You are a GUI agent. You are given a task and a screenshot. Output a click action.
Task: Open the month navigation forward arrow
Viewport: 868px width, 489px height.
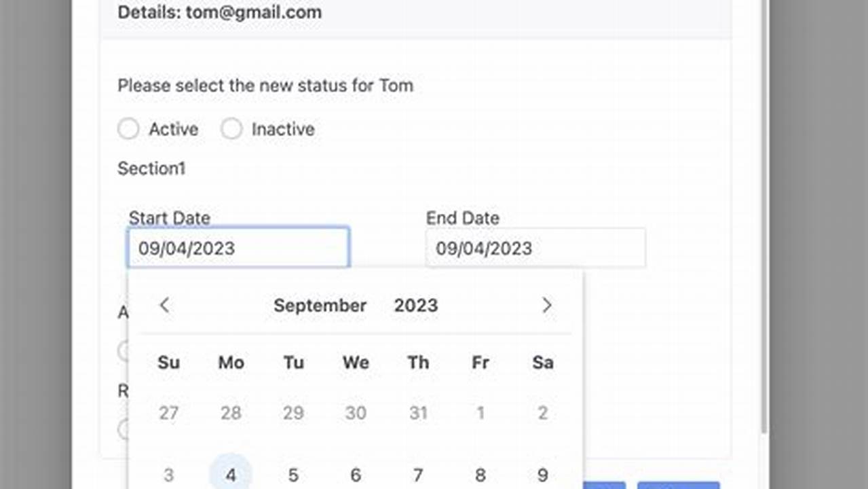click(x=547, y=306)
